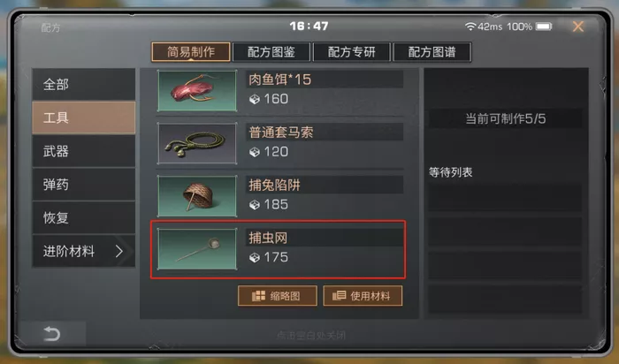The image size is (619, 364).
Task: Click the grid icon on 缩略图 button
Action: (x=258, y=296)
